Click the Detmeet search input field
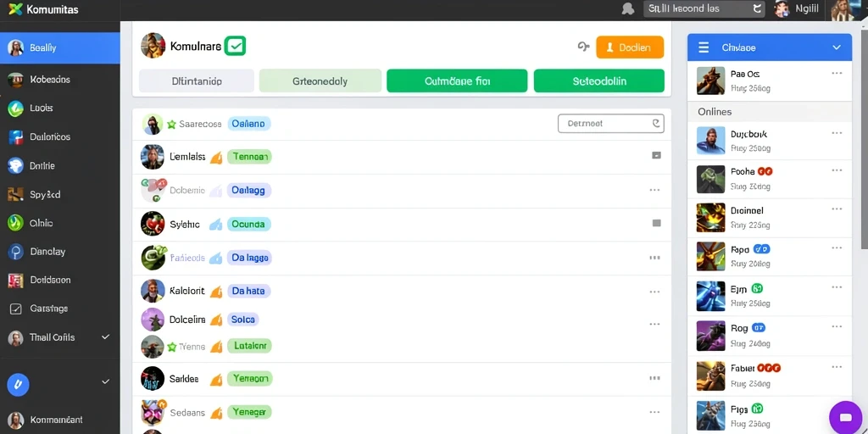868x434 pixels. (x=610, y=124)
